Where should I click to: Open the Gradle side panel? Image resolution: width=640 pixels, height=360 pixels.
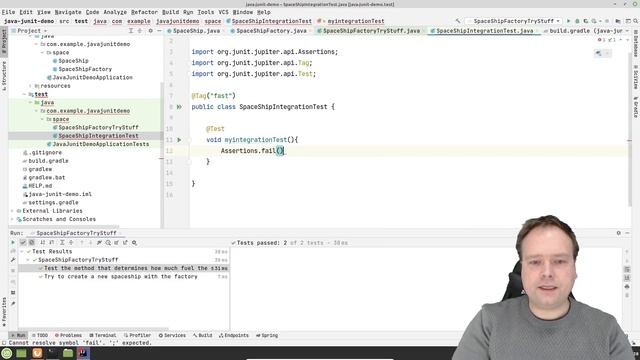[636, 107]
